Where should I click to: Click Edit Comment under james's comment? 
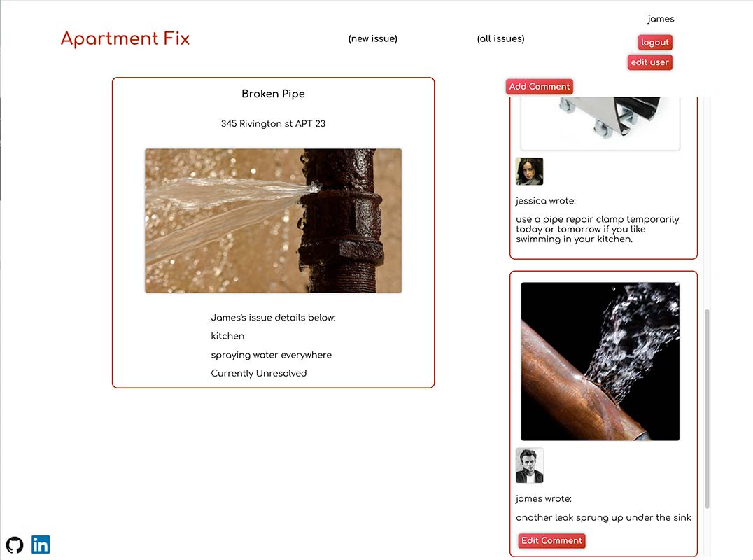point(551,541)
